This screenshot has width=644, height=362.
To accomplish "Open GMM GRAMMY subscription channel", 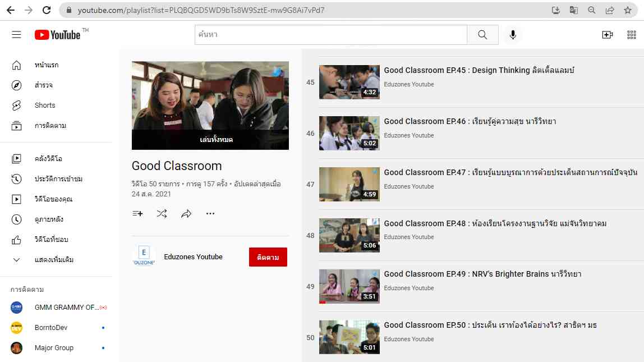I will coord(66,308).
